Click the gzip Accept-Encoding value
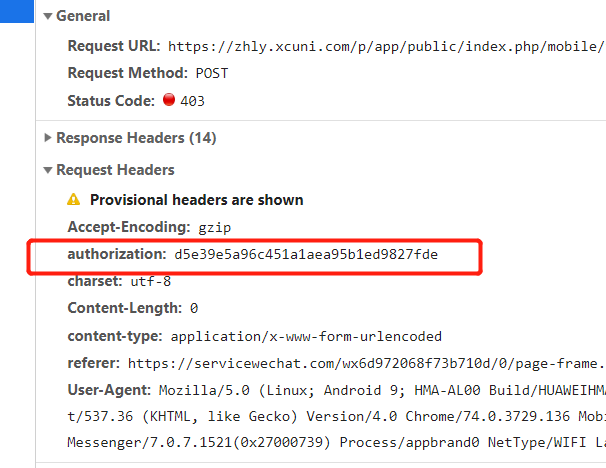Screen dimensions: 606x468 (x=214, y=227)
